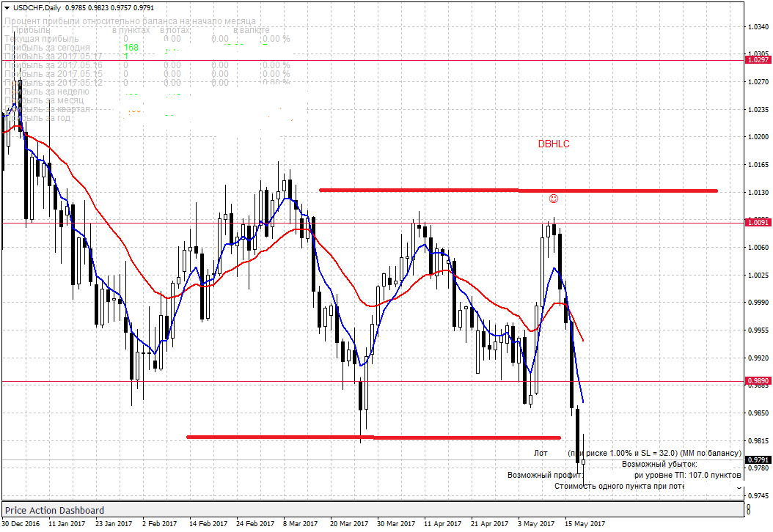Viewport: 773px width, 532px height.
Task: Select the DBHLC red text label
Action: click(x=554, y=144)
